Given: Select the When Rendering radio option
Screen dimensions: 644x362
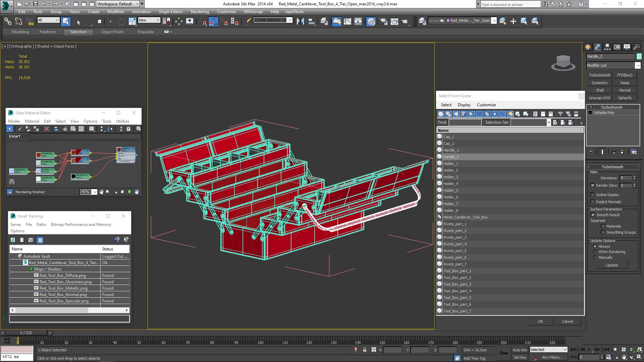Looking at the screenshot, I should tap(595, 252).
